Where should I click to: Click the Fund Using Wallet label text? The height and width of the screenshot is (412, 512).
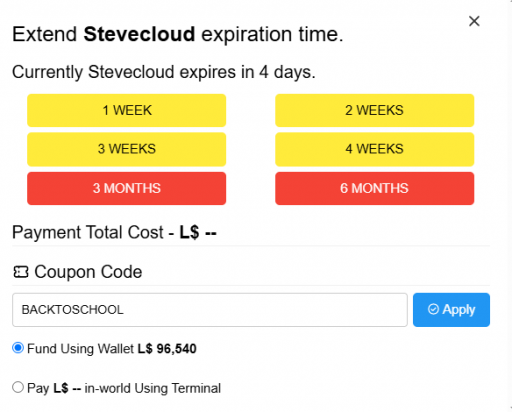point(80,349)
